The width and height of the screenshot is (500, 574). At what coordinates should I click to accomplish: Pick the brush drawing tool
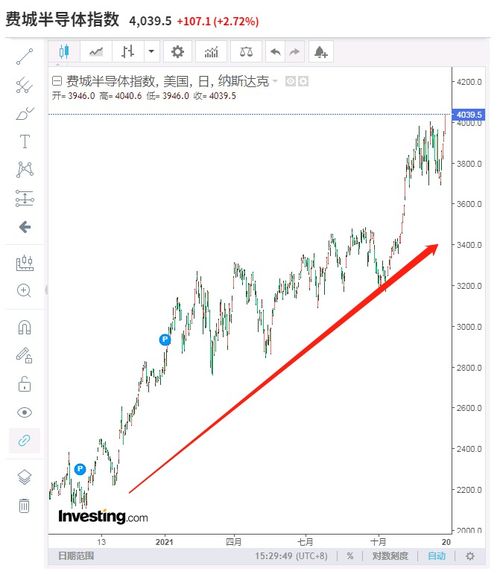tap(25, 113)
